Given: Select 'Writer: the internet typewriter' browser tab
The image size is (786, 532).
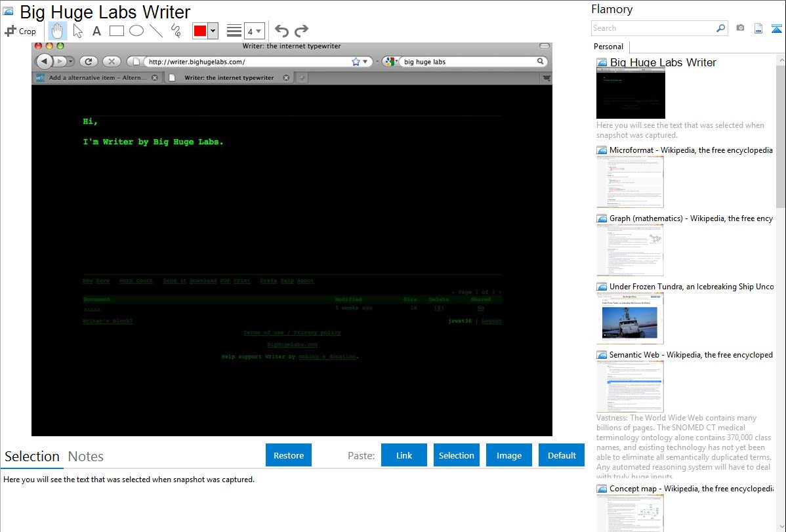Looking at the screenshot, I should 229,77.
